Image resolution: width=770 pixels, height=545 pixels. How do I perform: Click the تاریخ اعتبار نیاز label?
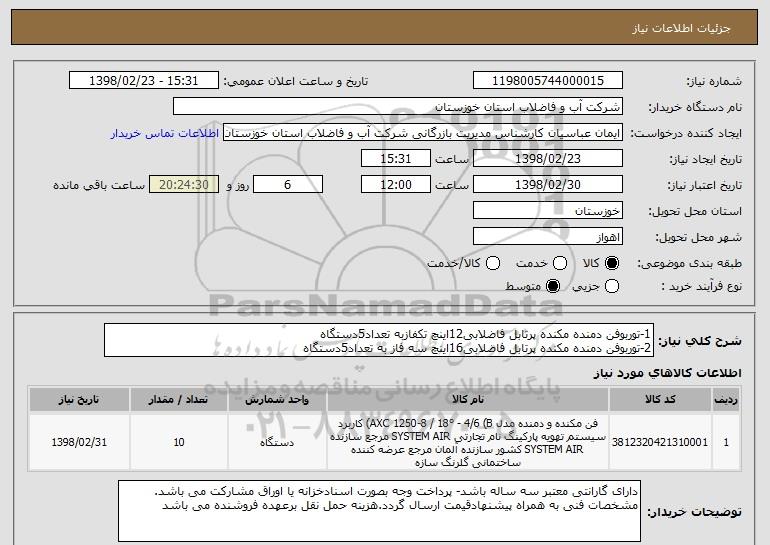[x=705, y=185]
